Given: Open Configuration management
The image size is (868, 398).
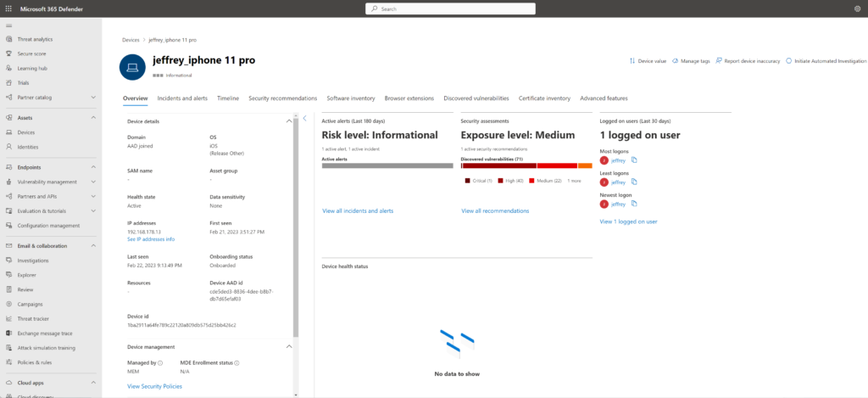Looking at the screenshot, I should 48,226.
